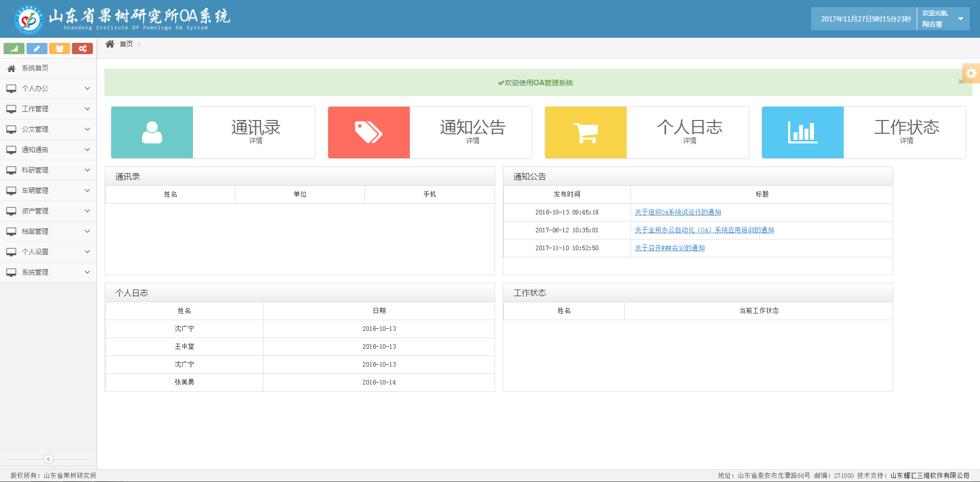The width and height of the screenshot is (980, 482).
Task: Open the 关于组织OA系统试运行的通知 link
Action: (x=678, y=212)
